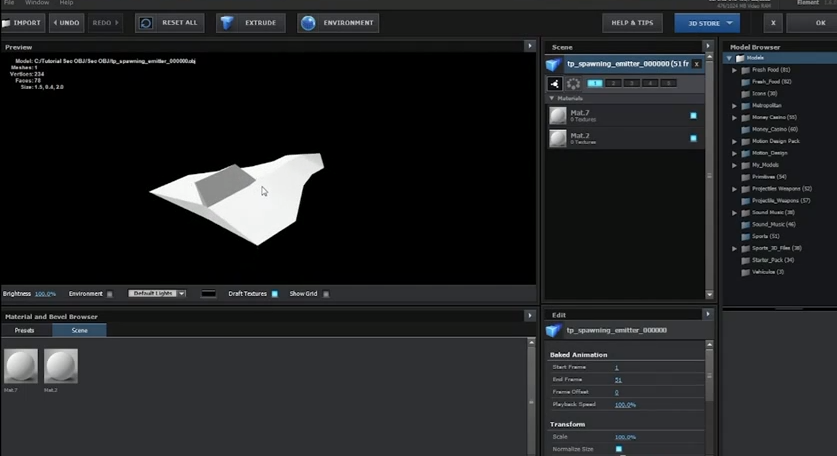Assign model to group 4
This screenshot has width=837, height=456.
[x=650, y=83]
